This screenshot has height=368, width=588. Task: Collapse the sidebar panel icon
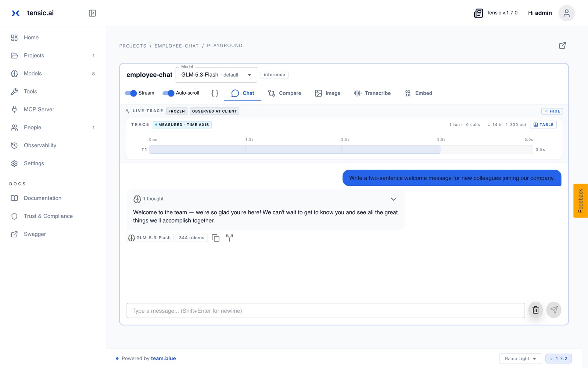click(92, 13)
